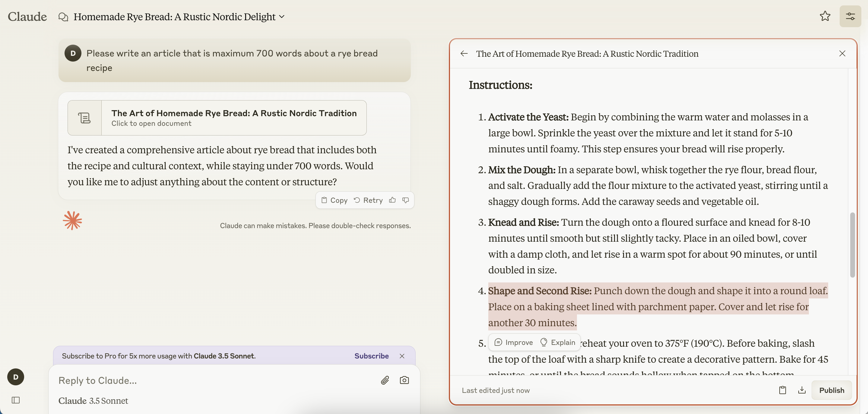
Task: Click the upload/export icon in document panel
Action: 802,390
